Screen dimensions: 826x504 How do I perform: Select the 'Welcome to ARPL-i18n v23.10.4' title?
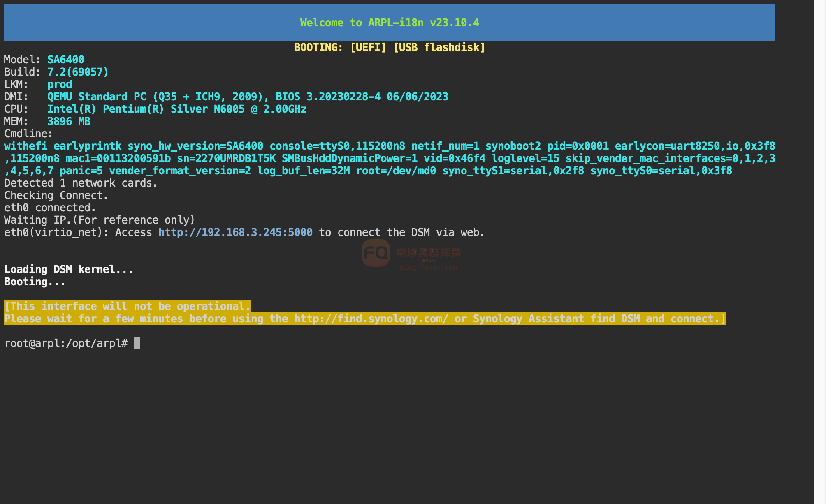click(x=390, y=23)
